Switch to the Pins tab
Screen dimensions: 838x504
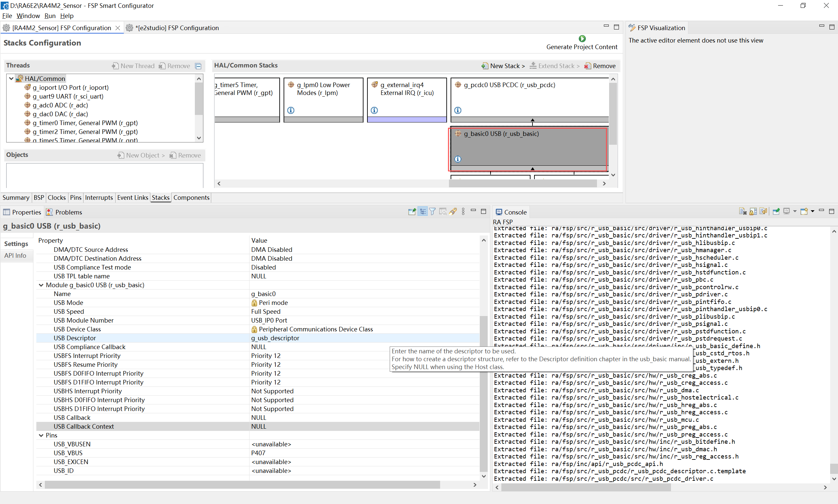[75, 197]
